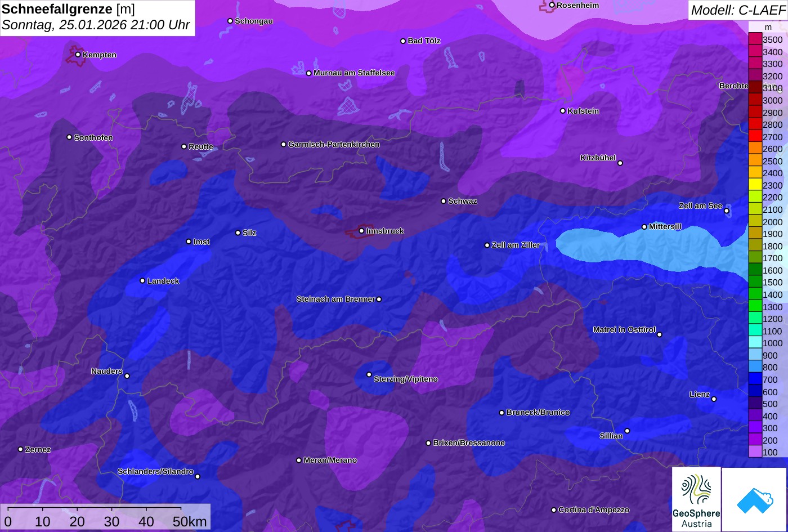
Task: Click the blue cloud-and-mountain logo
Action: [754, 499]
